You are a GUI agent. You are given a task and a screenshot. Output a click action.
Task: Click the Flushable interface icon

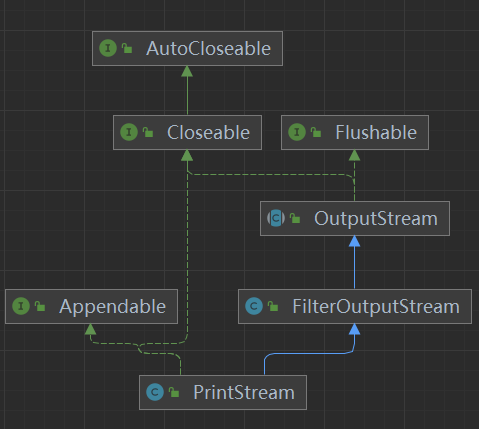click(x=297, y=132)
